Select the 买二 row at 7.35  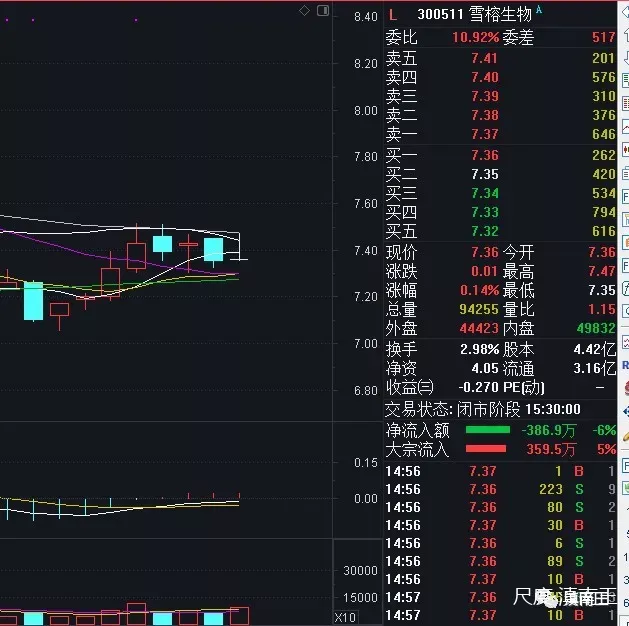pos(500,174)
